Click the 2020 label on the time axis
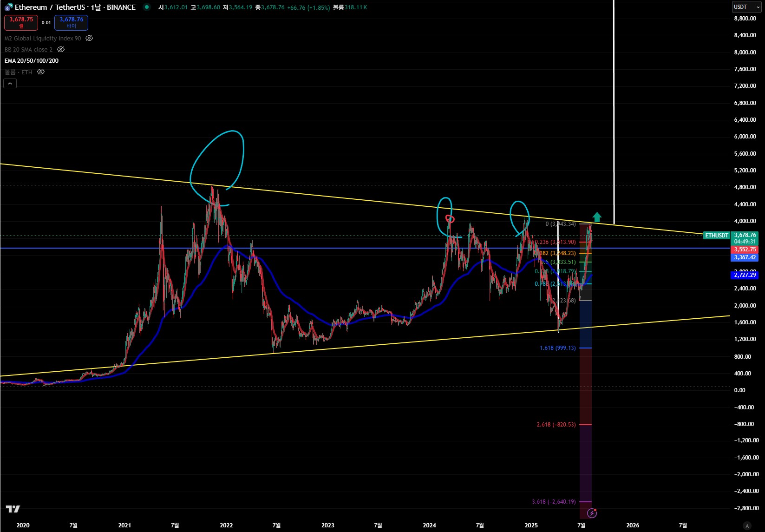This screenshot has height=532, width=765. pos(23,525)
